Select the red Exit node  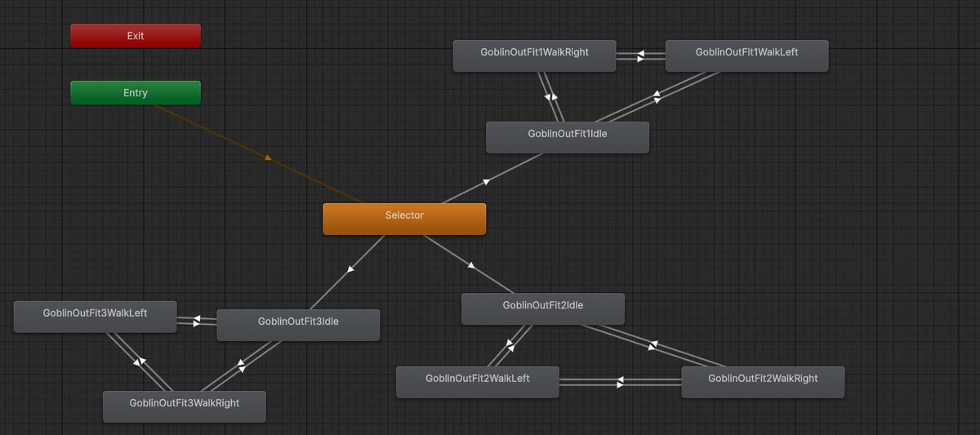[136, 36]
